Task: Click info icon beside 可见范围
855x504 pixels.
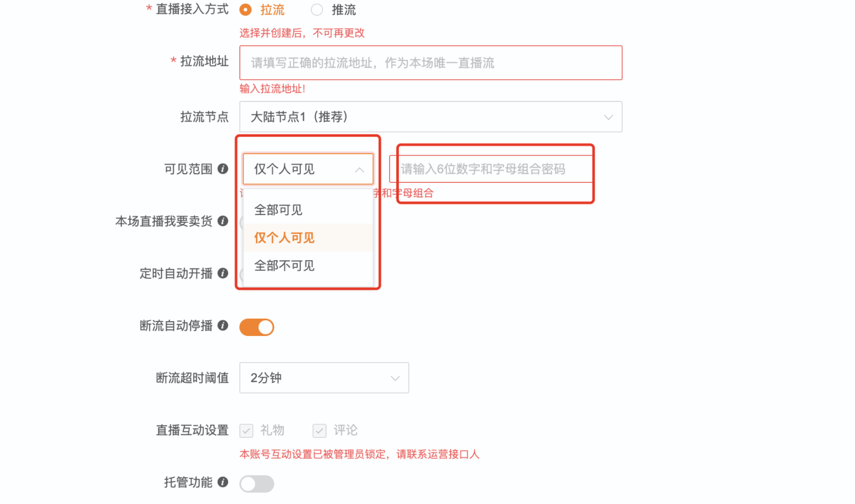Action: pos(222,169)
